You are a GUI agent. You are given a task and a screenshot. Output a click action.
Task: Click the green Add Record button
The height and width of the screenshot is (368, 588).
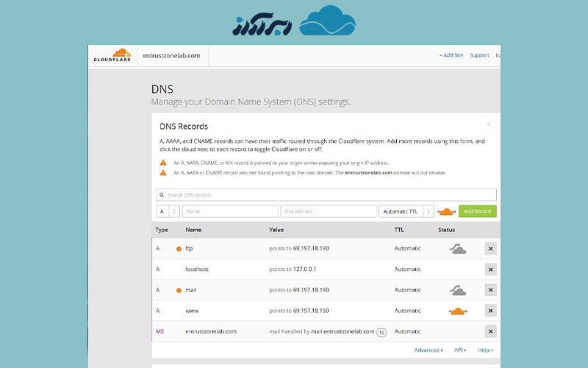(x=477, y=211)
